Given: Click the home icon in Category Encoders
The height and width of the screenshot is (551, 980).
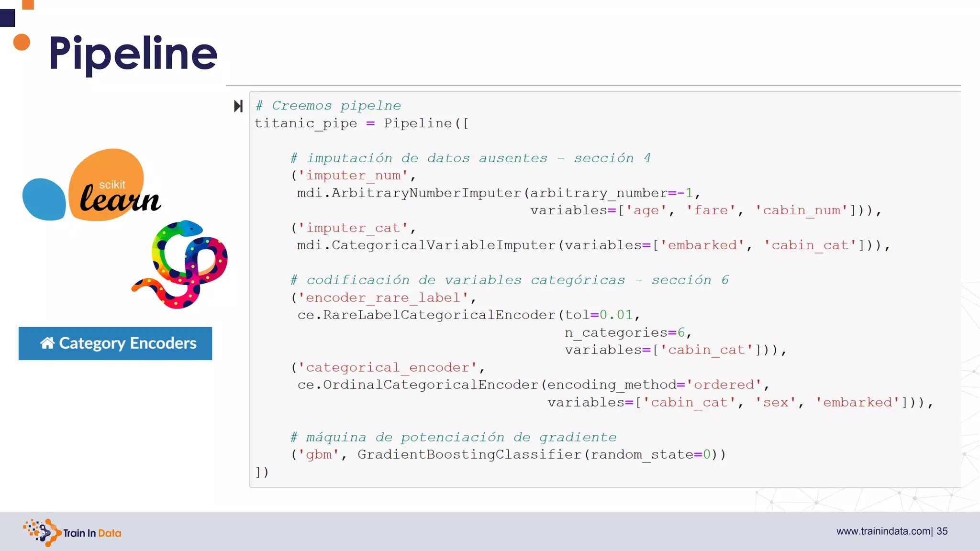Looking at the screenshot, I should (x=47, y=343).
